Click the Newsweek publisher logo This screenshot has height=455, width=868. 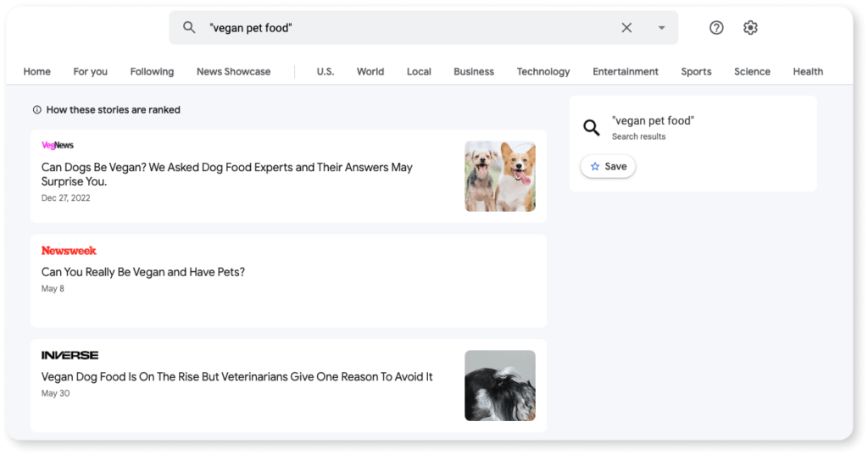(69, 251)
